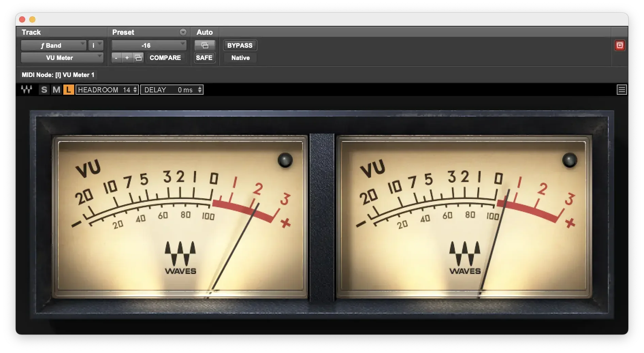
Task: Click the COMPARE button
Action: pyautogui.click(x=165, y=58)
